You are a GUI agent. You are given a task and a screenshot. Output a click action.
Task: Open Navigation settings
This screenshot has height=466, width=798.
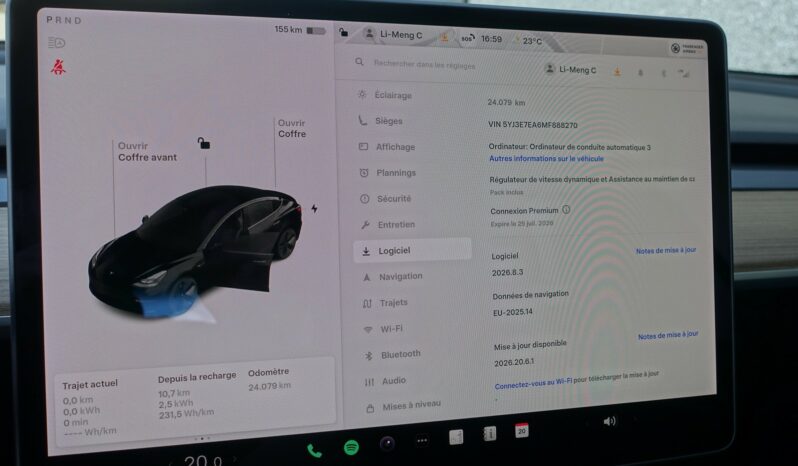click(x=392, y=276)
